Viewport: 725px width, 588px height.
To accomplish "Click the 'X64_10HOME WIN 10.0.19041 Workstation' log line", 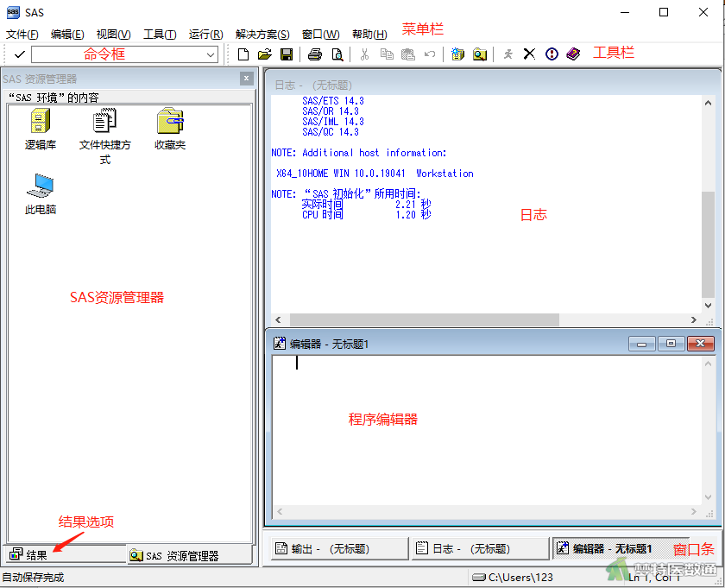I will click(375, 174).
